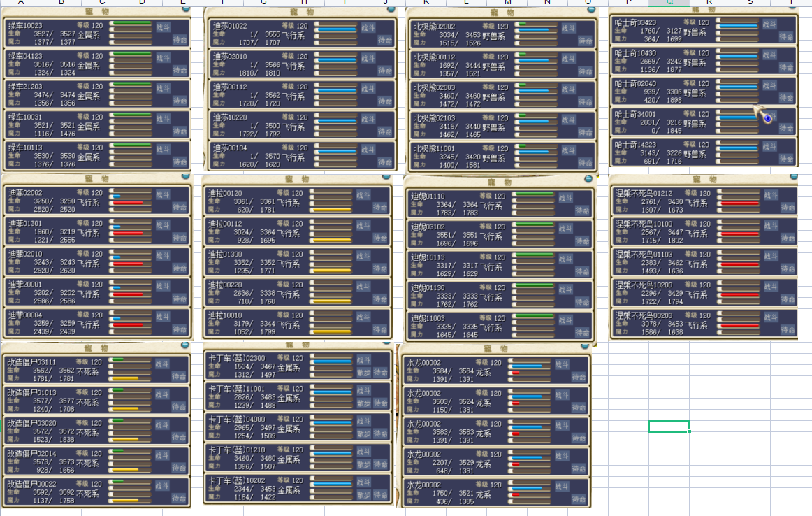Click 待命 for 迪拉01300
The height and width of the screenshot is (516, 812).
coord(380,268)
